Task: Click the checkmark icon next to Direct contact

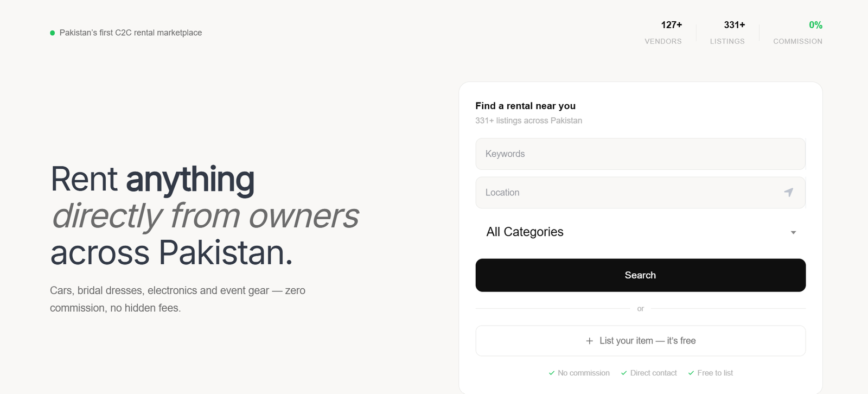Action: click(x=624, y=373)
